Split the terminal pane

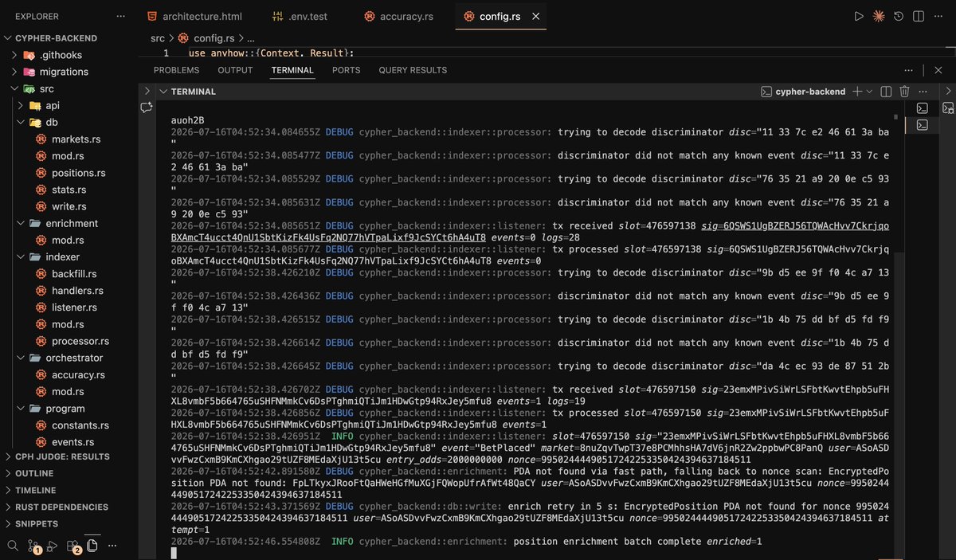(886, 92)
